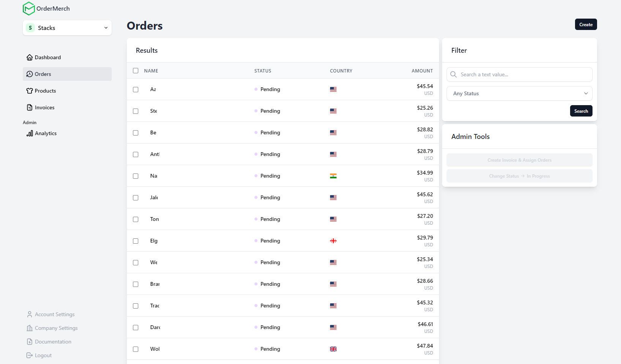Screen dimensions: 621x364
Task: Toggle the select-all checkbox in header
Action: coord(136,71)
